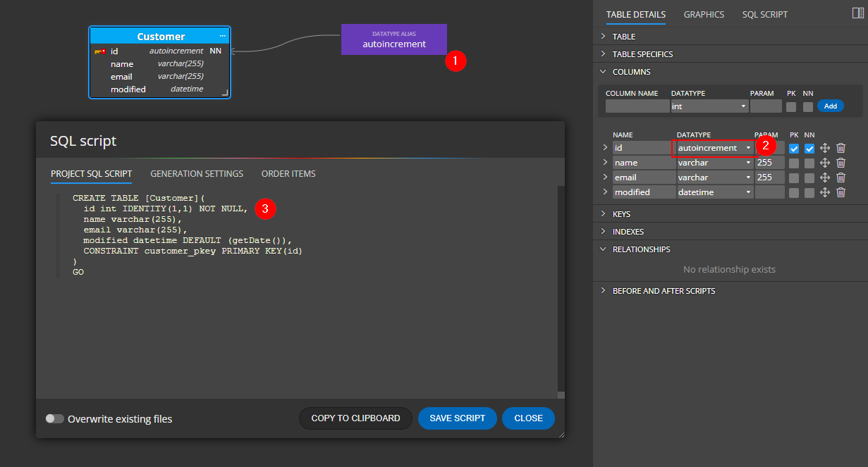The width and height of the screenshot is (868, 467).
Task: Uncheck the PK checkbox for id column
Action: [794, 149]
